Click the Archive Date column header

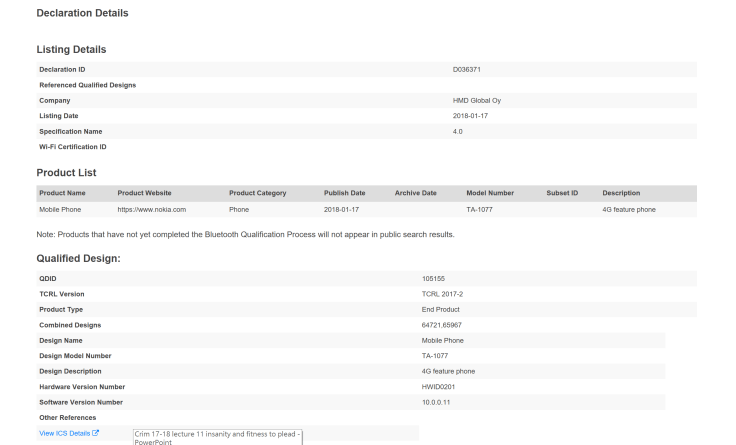click(x=416, y=193)
